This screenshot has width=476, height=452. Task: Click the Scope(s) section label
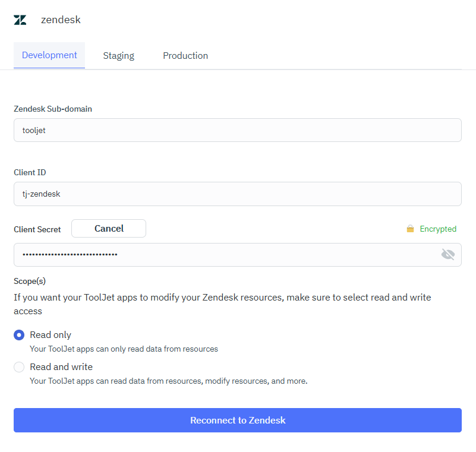(29, 281)
